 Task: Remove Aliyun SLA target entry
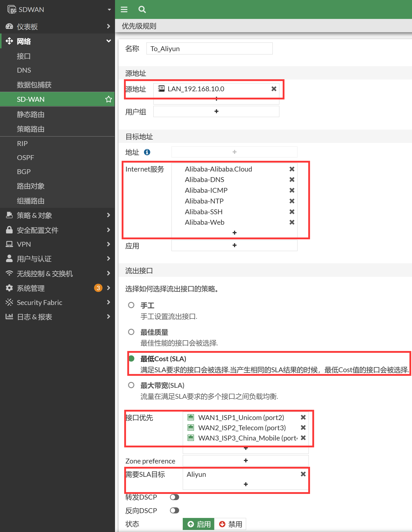[303, 474]
